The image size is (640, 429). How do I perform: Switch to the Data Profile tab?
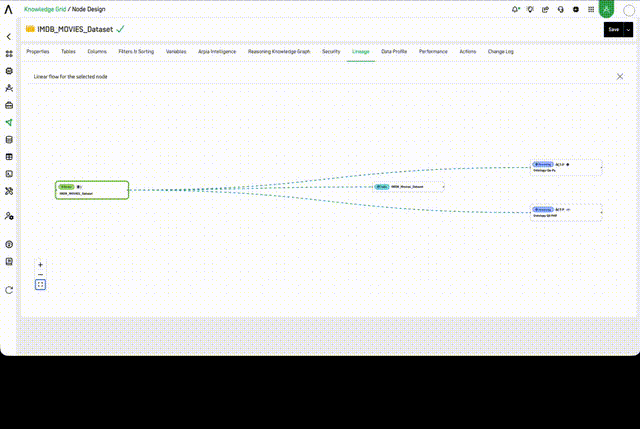(x=394, y=51)
